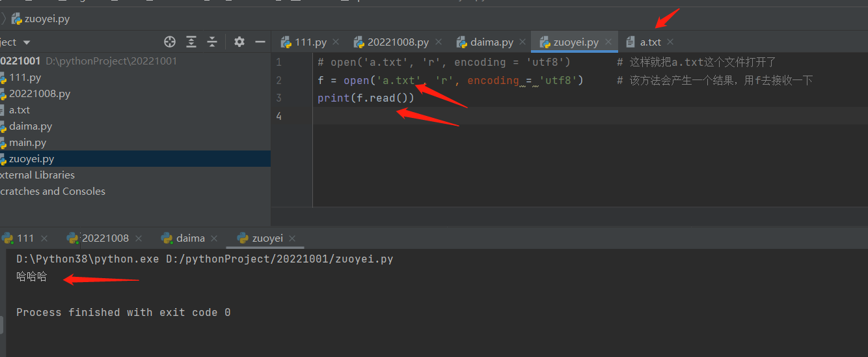Switch to the daima run tab
This screenshot has height=357, width=868.
click(x=191, y=238)
